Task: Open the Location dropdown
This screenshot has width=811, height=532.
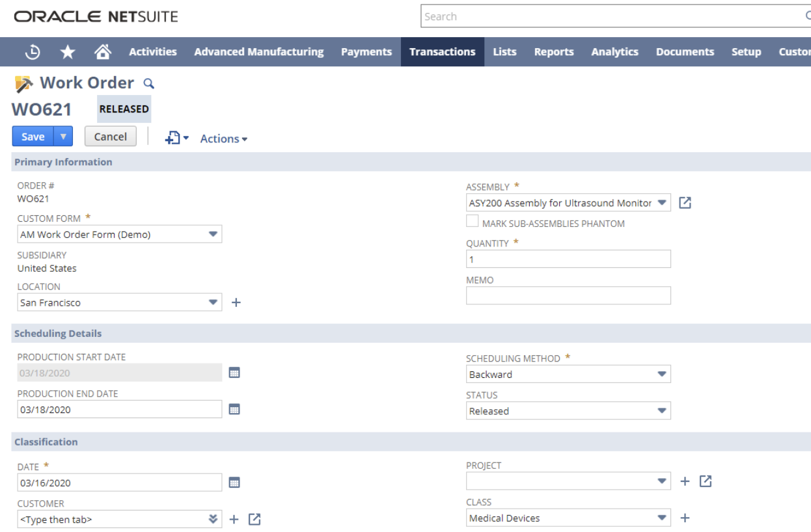Action: [x=213, y=302]
